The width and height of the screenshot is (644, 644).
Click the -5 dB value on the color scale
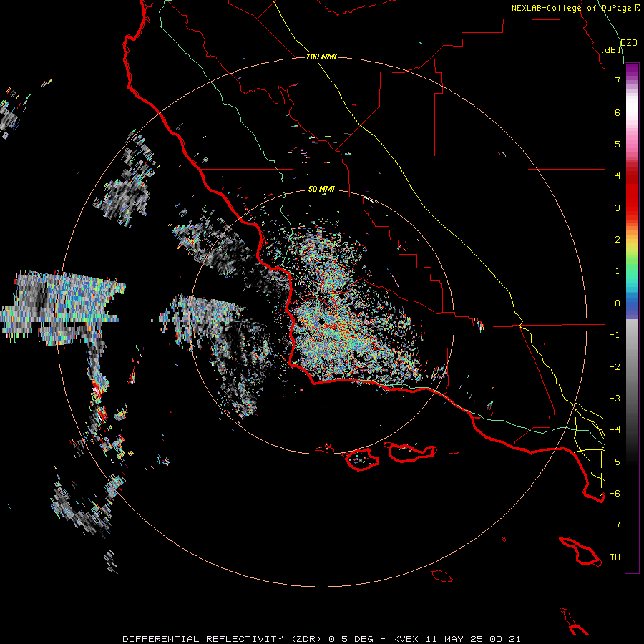pos(615,462)
